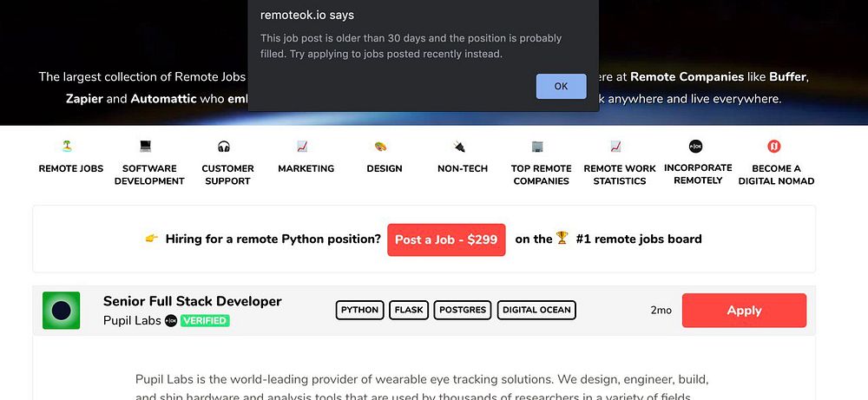Click the green VERIFIED badge

205,320
